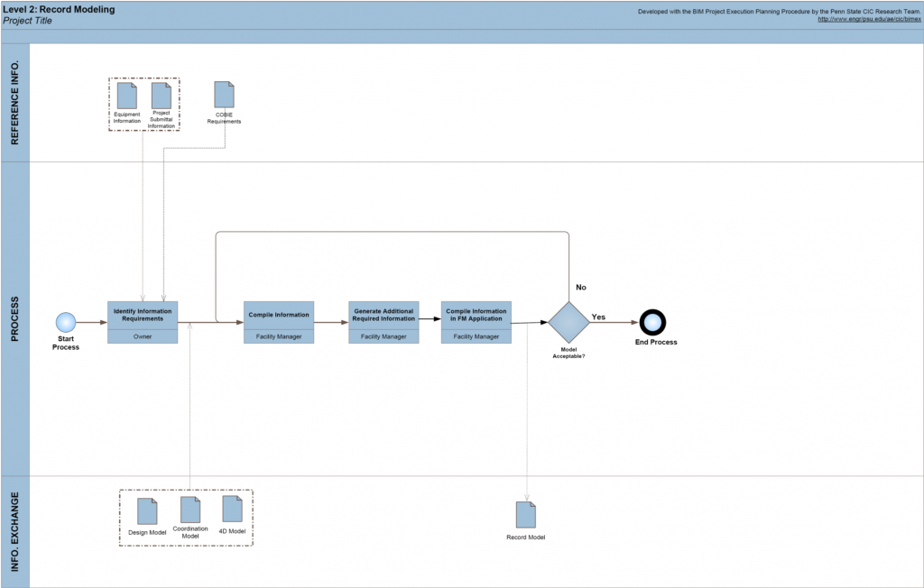Viewport: 924px width, 588px height.
Task: Click the COBIE Requirements document icon
Action: coord(224,95)
